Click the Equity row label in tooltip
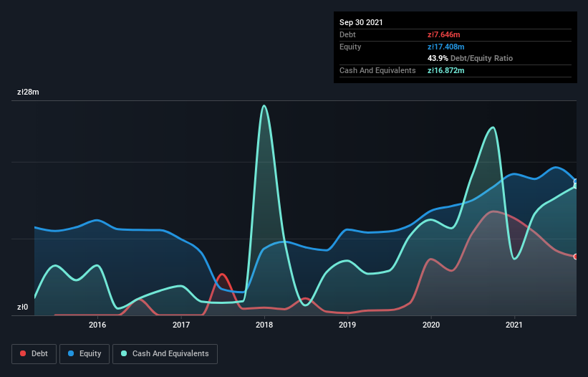Image resolution: width=588 pixels, height=377 pixels. coord(350,47)
